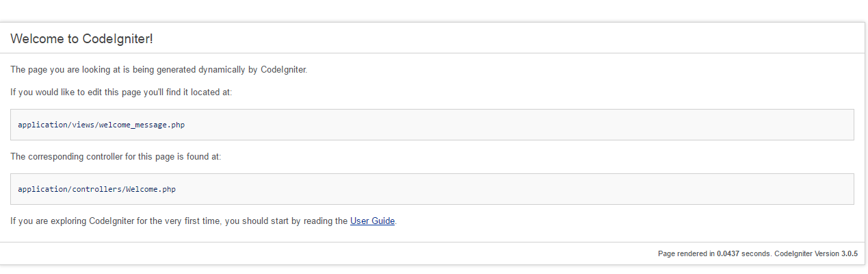
Task: Click the 0.0437 render time value
Action: pos(728,253)
